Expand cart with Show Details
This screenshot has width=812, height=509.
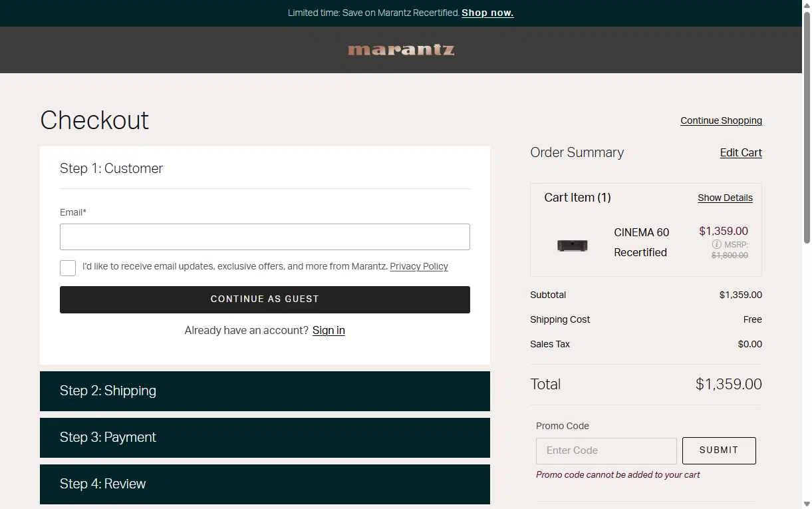pos(725,198)
